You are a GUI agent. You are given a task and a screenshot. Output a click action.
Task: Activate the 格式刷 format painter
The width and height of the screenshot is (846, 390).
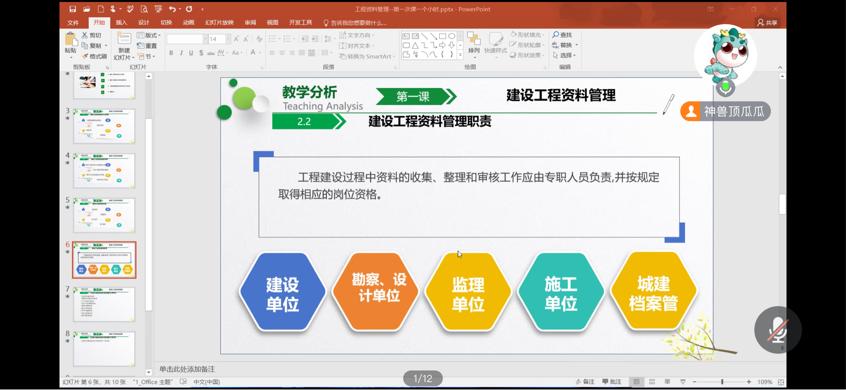pos(94,56)
